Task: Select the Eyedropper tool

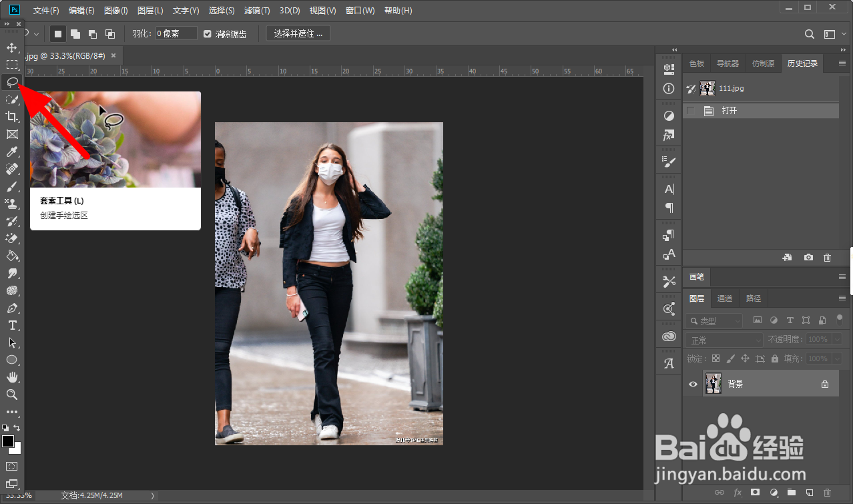Action: [11, 152]
